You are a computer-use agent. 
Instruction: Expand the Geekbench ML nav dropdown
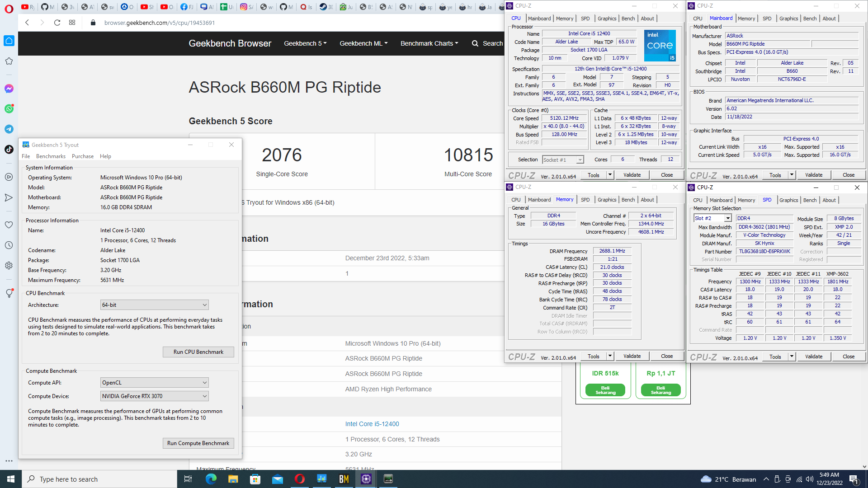(363, 43)
